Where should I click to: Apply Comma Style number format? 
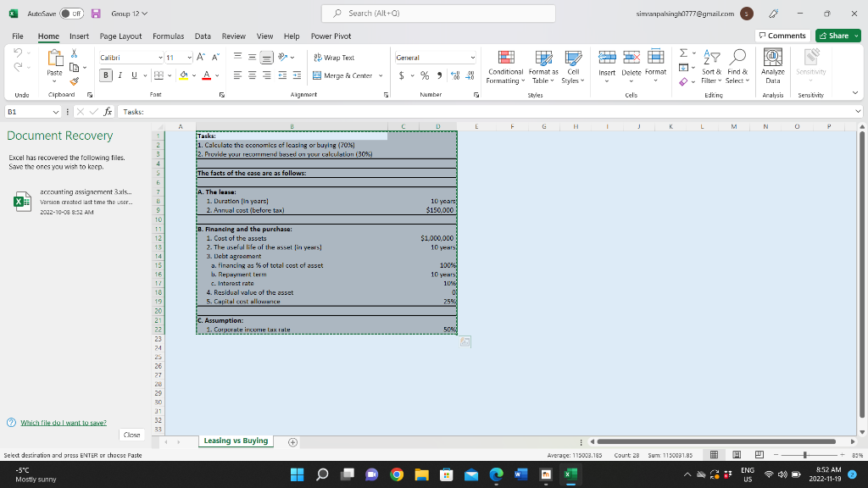440,75
